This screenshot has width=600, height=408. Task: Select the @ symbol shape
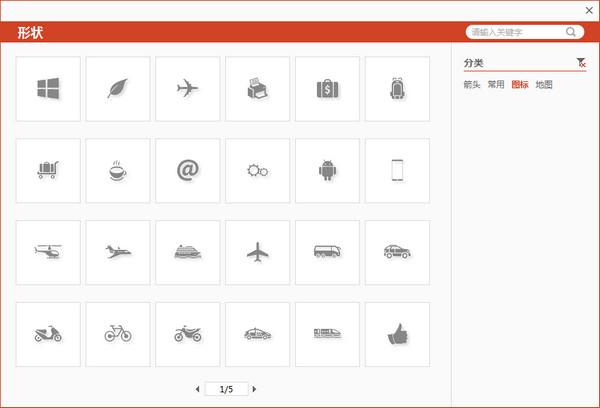pyautogui.click(x=187, y=171)
